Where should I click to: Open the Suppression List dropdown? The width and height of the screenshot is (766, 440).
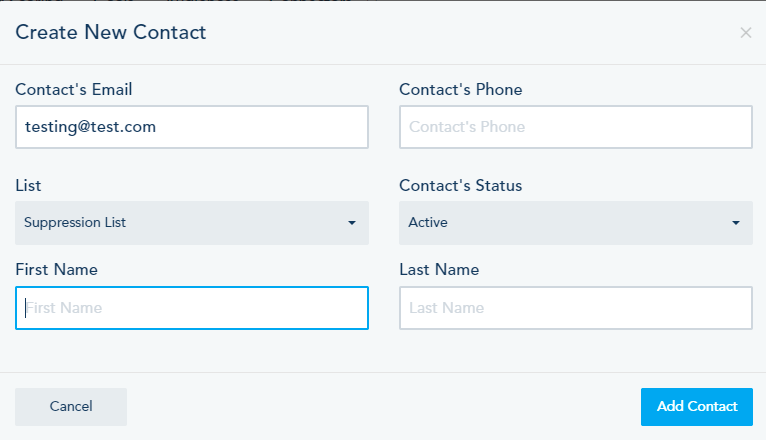(191, 223)
